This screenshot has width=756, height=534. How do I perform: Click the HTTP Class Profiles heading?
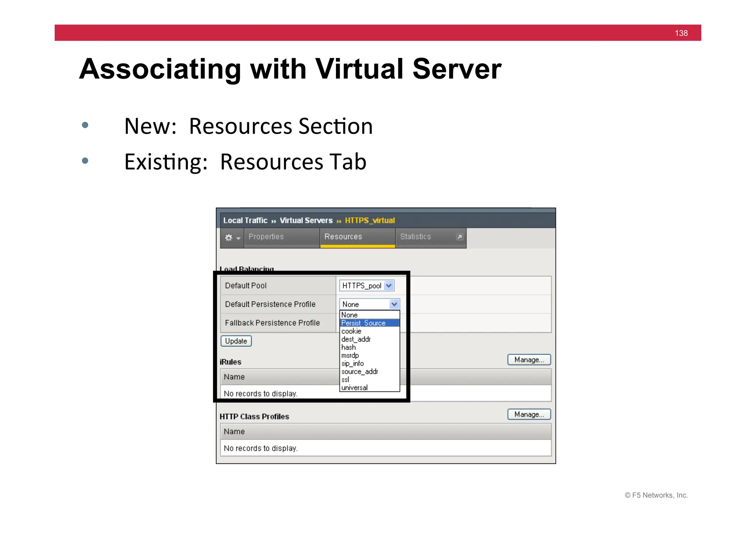point(254,417)
